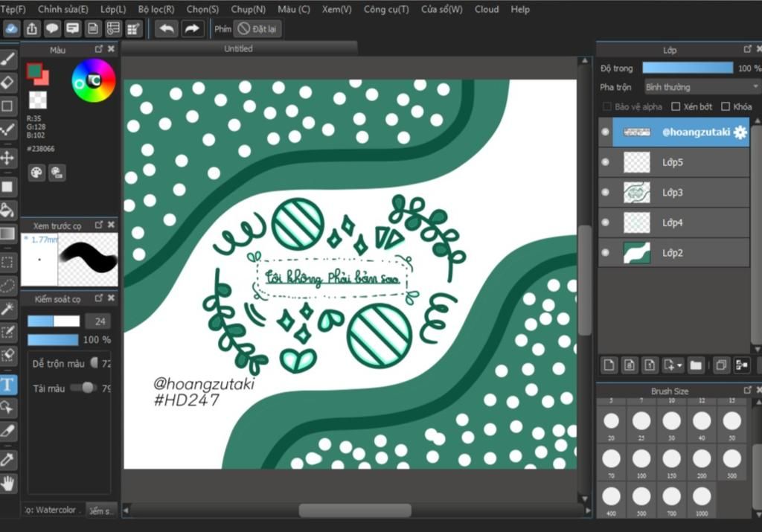The image size is (762, 532).
Task: Select the Brush tool in the left toolbar
Action: [7, 60]
